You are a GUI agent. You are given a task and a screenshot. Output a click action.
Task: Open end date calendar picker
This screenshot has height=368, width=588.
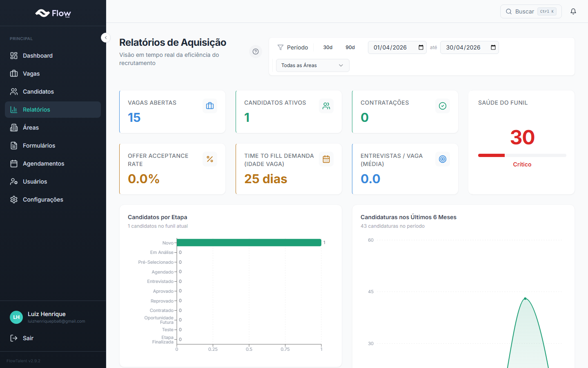pyautogui.click(x=493, y=47)
